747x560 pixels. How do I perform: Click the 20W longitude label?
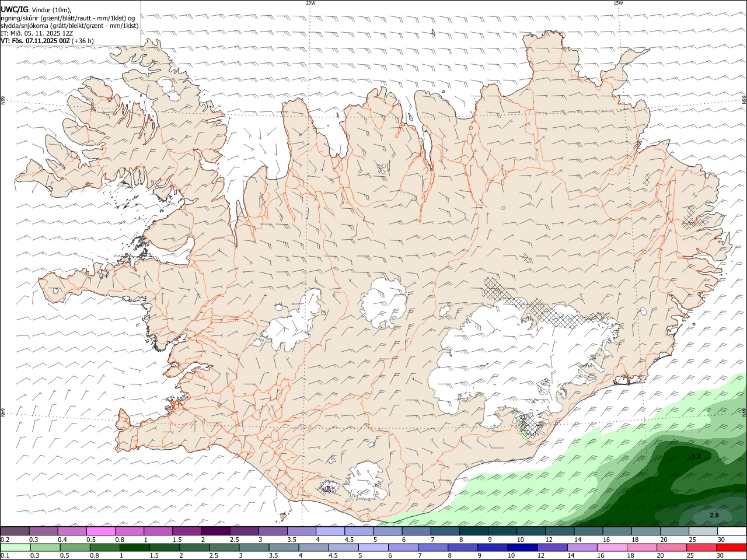[x=310, y=3]
